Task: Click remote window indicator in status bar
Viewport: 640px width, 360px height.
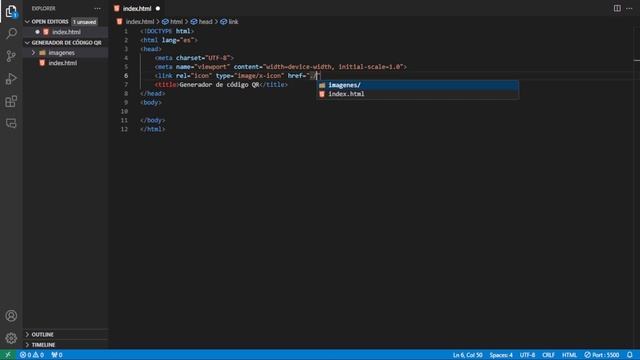Action: [x=8, y=355]
